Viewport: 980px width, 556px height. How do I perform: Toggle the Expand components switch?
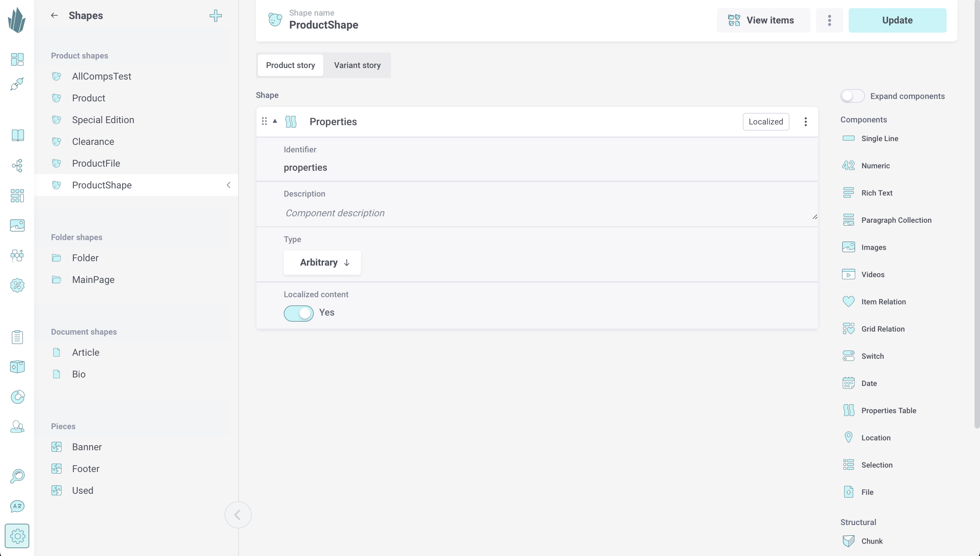tap(852, 96)
